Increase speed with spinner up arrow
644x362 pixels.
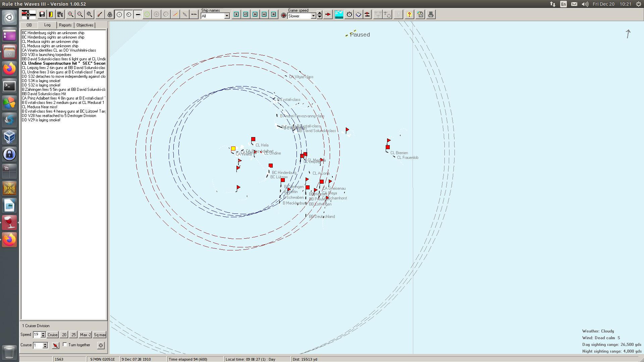[43, 333]
